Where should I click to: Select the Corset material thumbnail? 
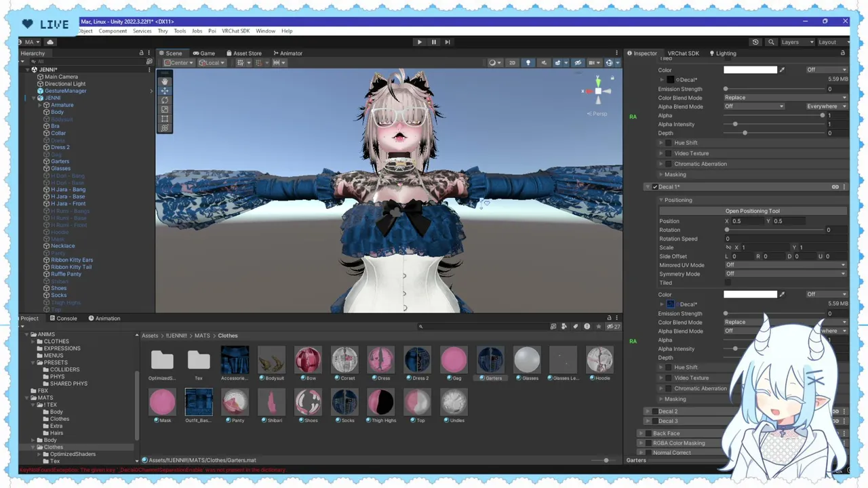pyautogui.click(x=344, y=360)
